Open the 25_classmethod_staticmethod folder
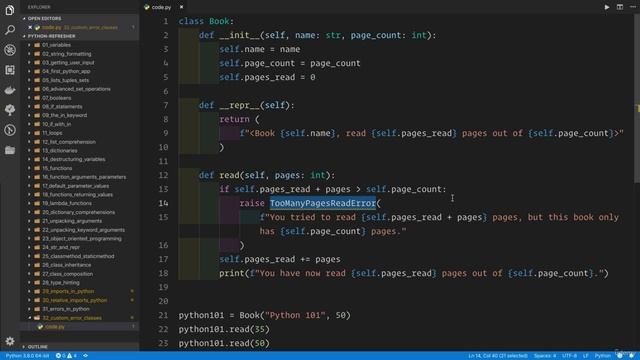The image size is (640, 360). coord(78,256)
